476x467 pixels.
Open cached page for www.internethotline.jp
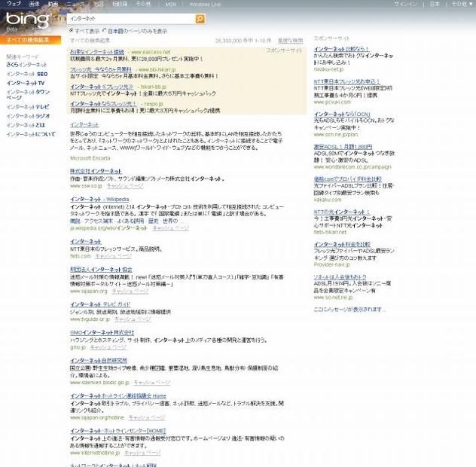tap(142, 453)
